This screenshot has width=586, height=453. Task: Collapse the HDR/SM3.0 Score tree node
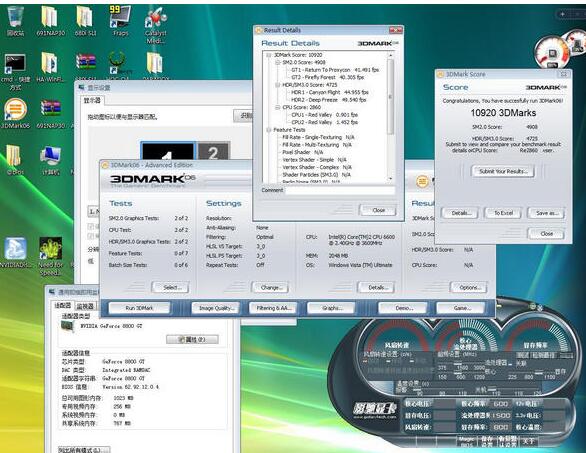278,85
